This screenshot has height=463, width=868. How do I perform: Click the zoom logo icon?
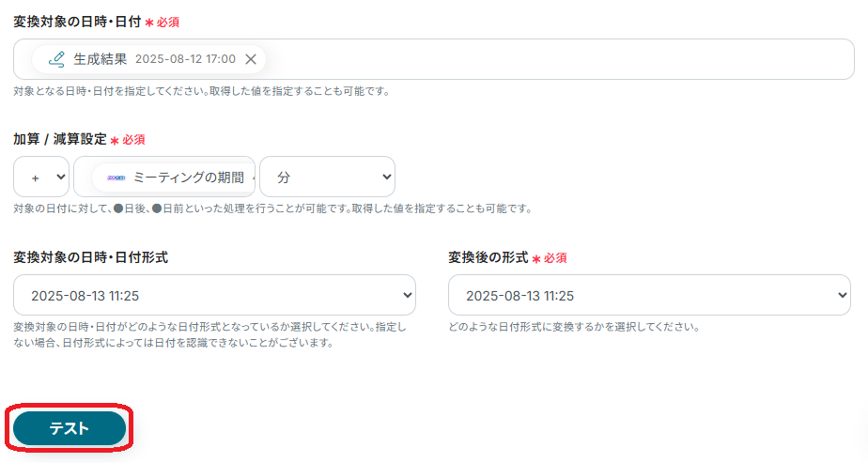click(116, 177)
